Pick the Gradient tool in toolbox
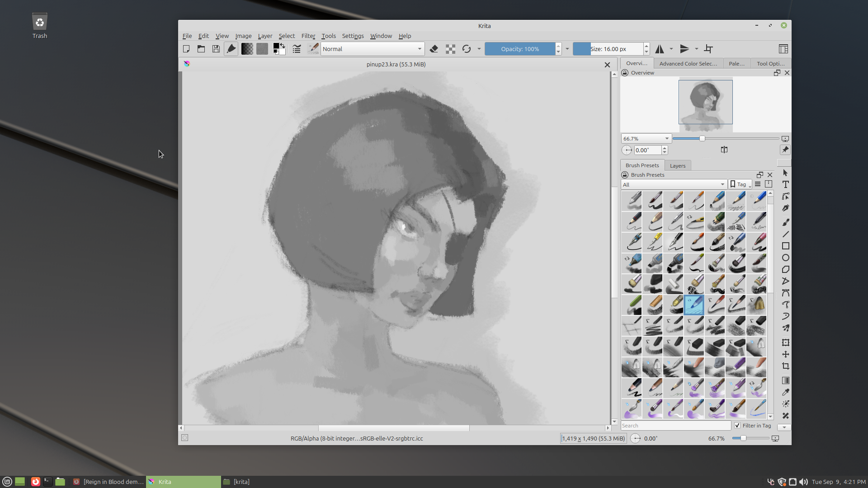The image size is (868, 488). (786, 380)
